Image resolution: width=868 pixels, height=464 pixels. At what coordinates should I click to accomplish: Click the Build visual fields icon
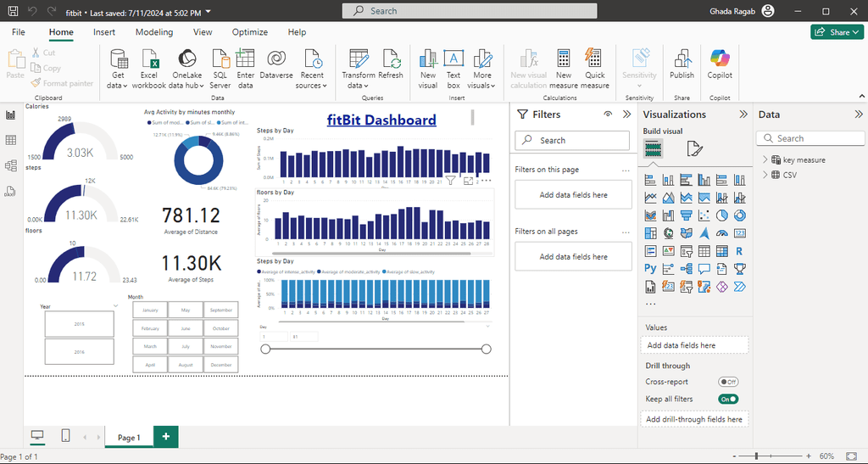point(654,148)
